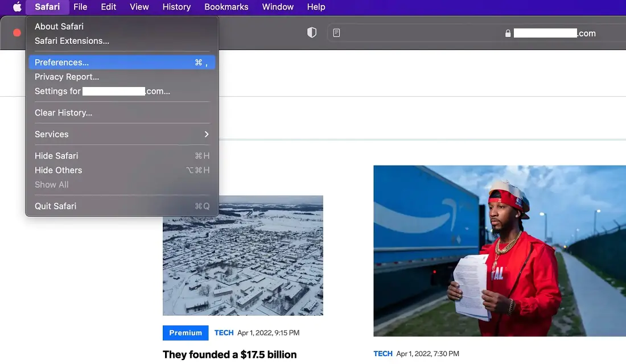Select Preferences... from Safari menu
This screenshot has width=626, height=364.
pos(61,63)
